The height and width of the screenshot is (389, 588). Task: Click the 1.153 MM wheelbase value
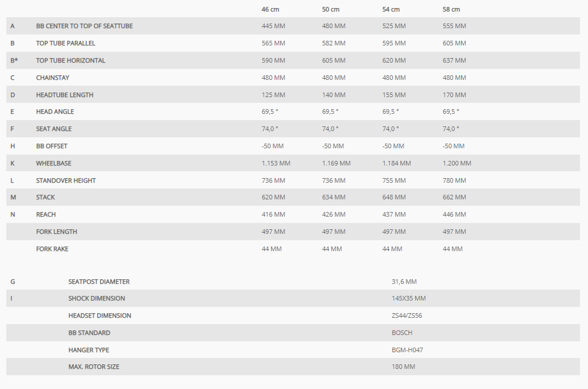[x=276, y=163]
